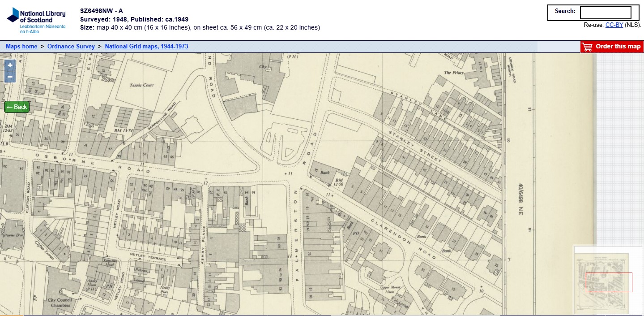This screenshot has height=316, width=644.
Task: Zoom out using the minus button
Action: (x=10, y=77)
